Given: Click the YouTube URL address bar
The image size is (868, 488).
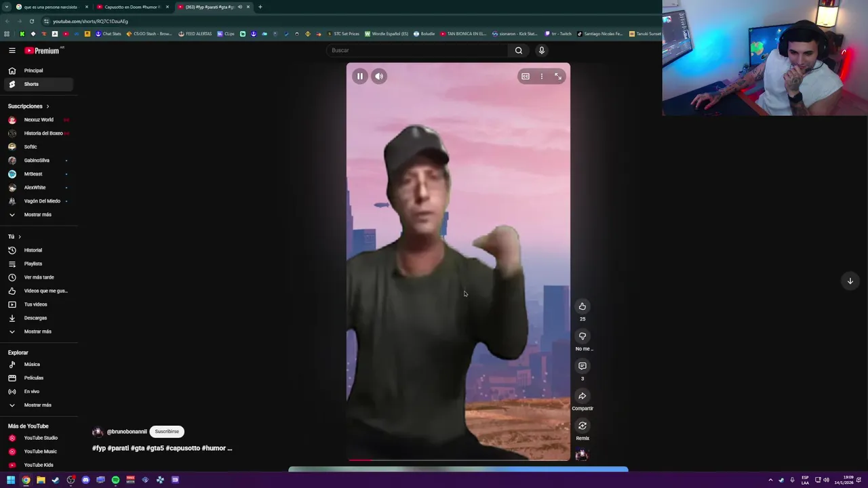Looking at the screenshot, I should click(x=90, y=21).
